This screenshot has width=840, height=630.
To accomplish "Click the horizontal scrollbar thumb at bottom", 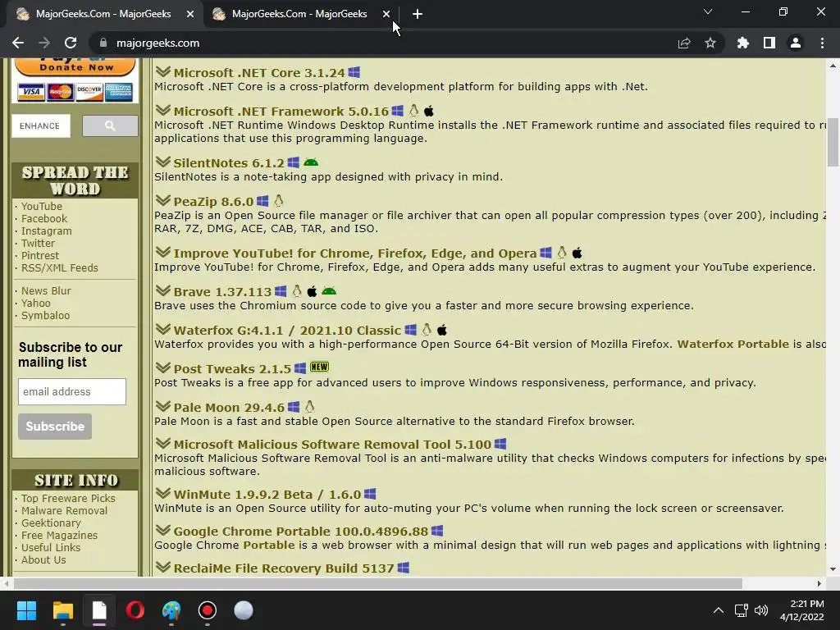I will click(377, 583).
